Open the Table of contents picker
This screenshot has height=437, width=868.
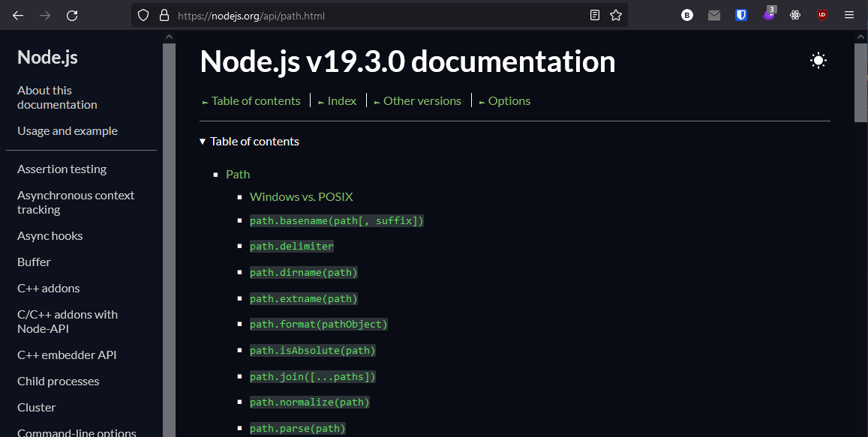[x=251, y=101]
